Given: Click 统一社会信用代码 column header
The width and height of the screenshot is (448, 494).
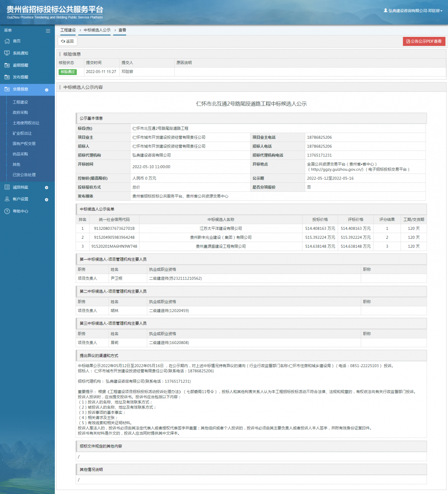Looking at the screenshot, I should tap(114, 219).
